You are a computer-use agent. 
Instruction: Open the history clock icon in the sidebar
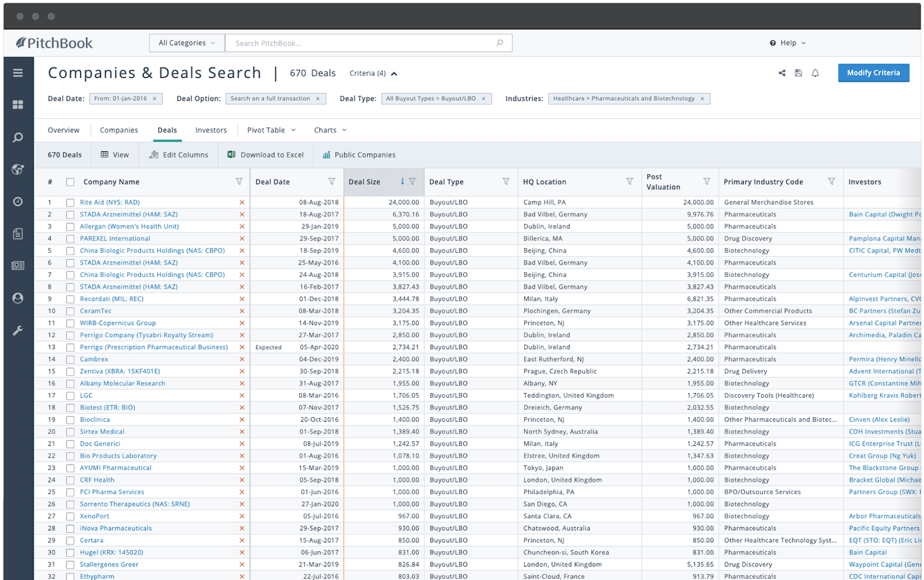pos(18,201)
